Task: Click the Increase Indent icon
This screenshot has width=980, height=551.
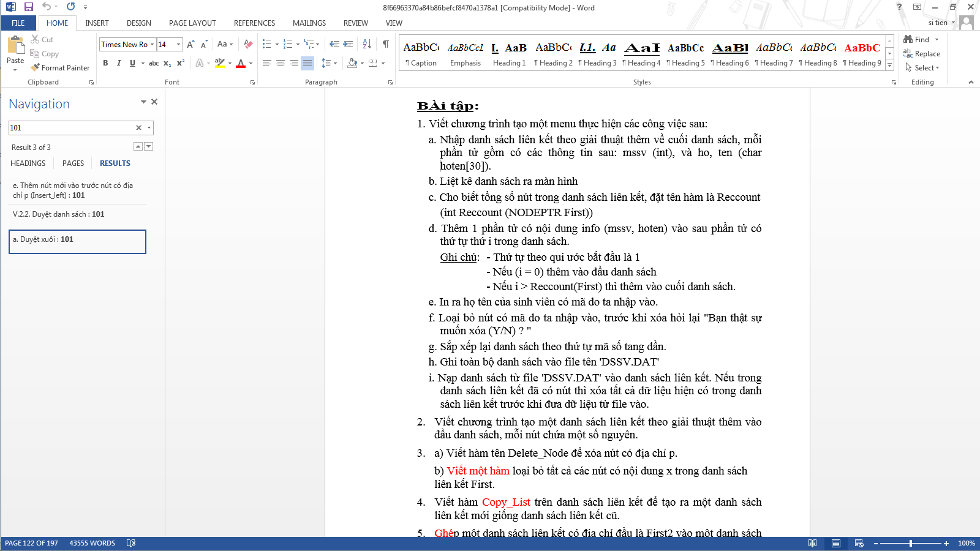Action: coord(348,44)
